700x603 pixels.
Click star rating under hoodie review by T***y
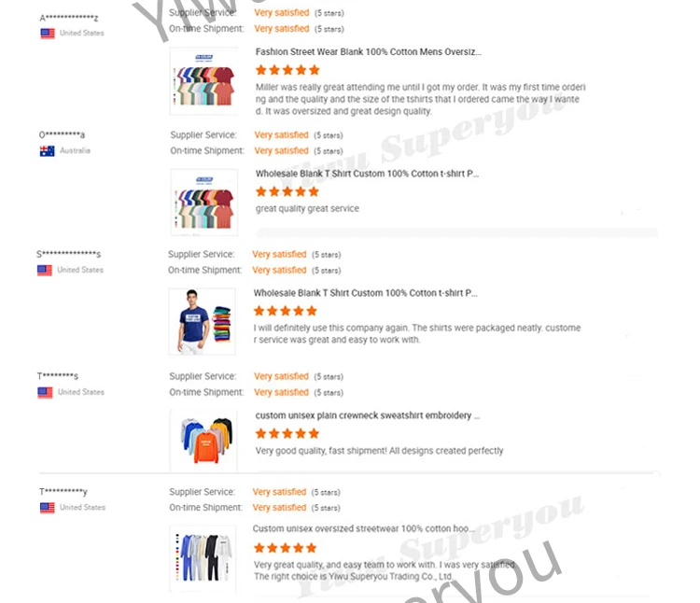[285, 548]
